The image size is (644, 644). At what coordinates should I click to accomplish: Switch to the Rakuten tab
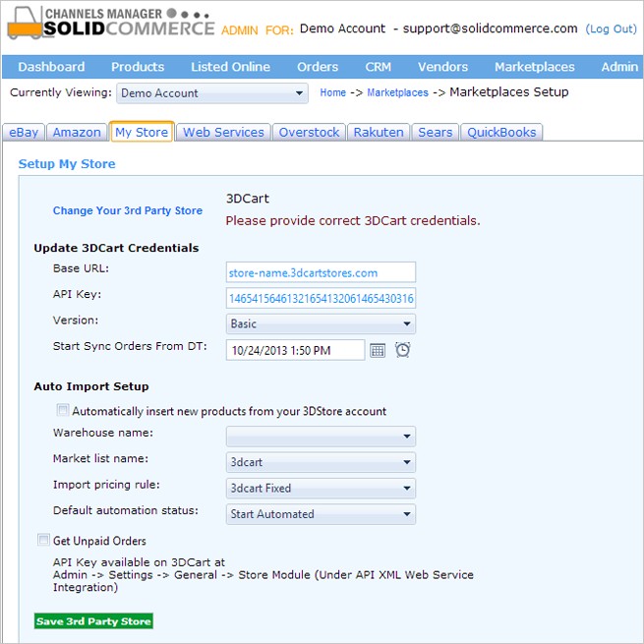[x=379, y=133]
